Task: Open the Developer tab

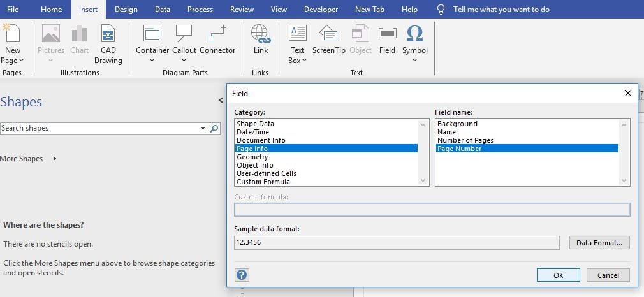Action: [321, 10]
